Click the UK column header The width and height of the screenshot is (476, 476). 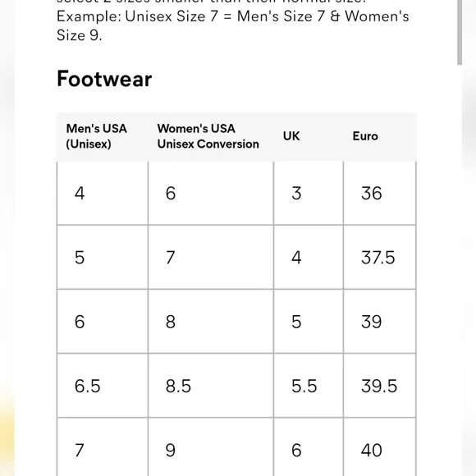(x=309, y=136)
